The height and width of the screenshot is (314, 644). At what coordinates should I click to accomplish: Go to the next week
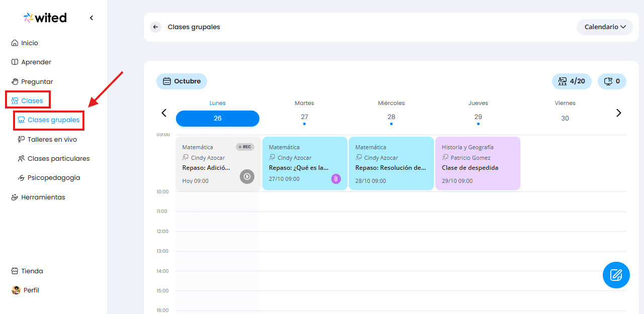coord(619,113)
